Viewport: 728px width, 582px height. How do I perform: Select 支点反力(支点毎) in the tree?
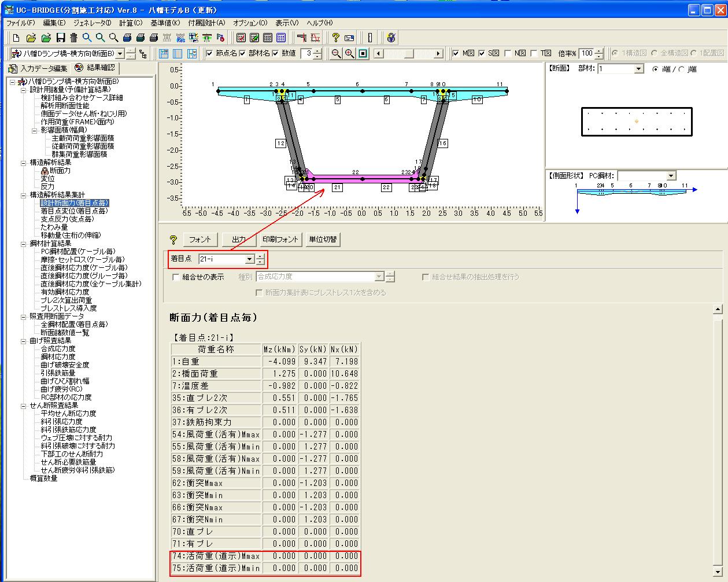(x=67, y=219)
